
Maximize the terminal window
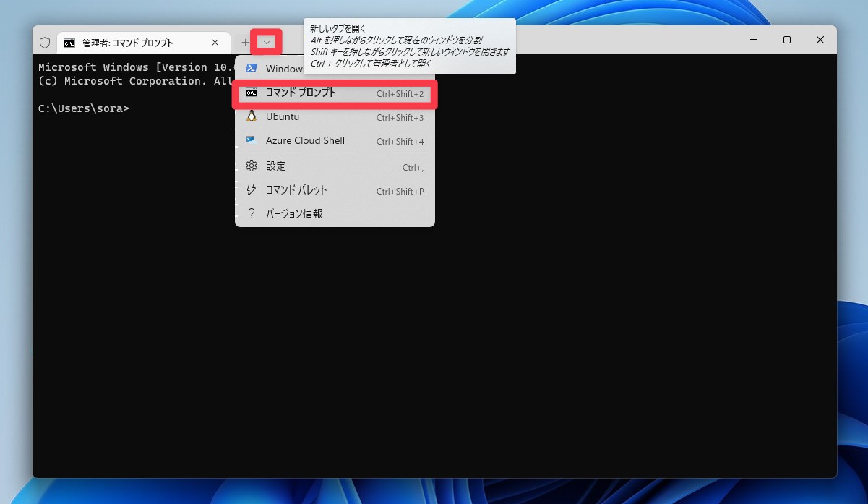tap(787, 40)
